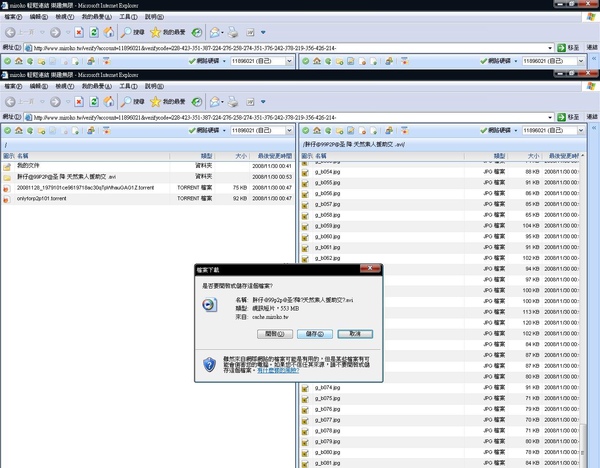Click 儲存 (Save) button in download dialog

tap(315, 334)
